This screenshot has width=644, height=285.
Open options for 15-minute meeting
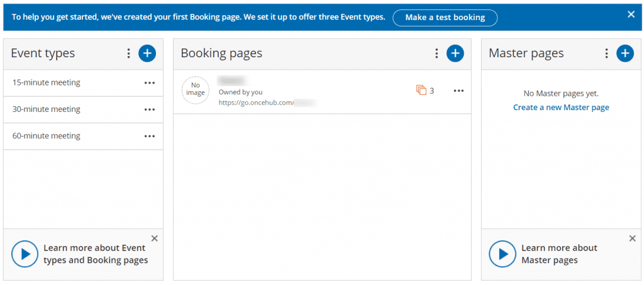[149, 83]
